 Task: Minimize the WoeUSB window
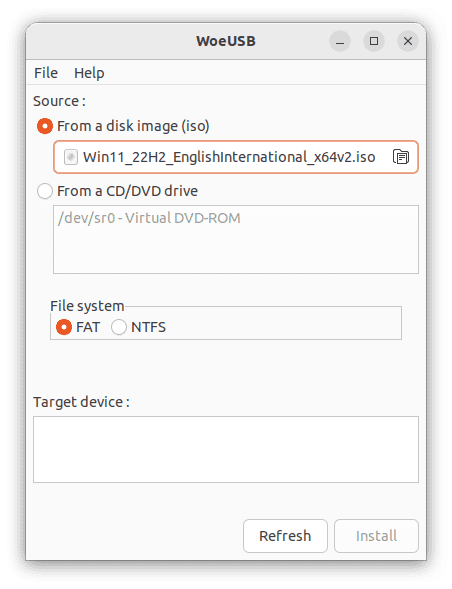(x=340, y=41)
